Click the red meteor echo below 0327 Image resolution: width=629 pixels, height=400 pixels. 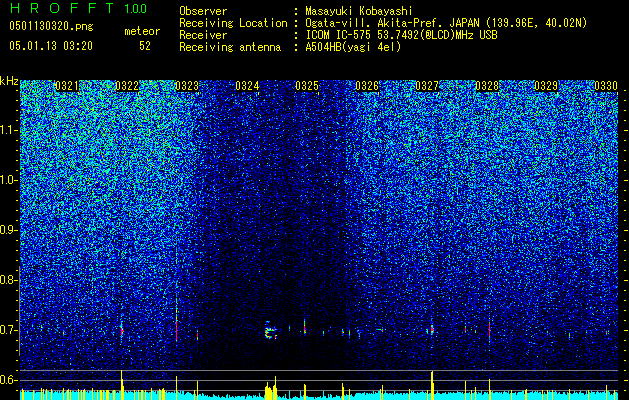pyautogui.click(x=432, y=329)
